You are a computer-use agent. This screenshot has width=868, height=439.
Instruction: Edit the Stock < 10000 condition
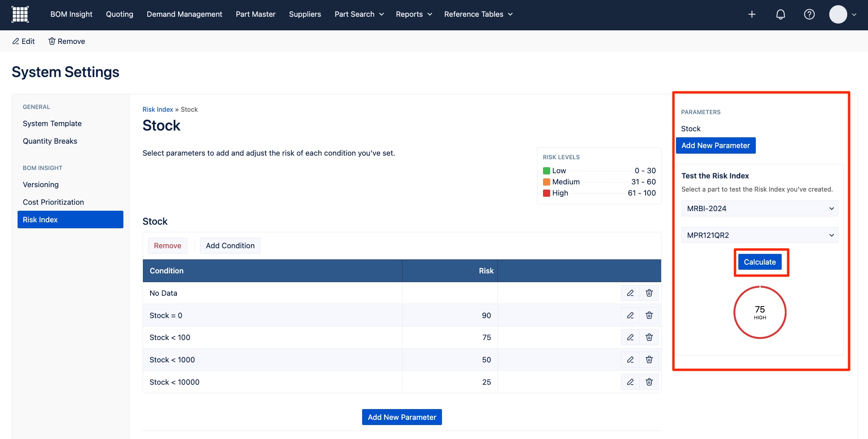pos(630,382)
